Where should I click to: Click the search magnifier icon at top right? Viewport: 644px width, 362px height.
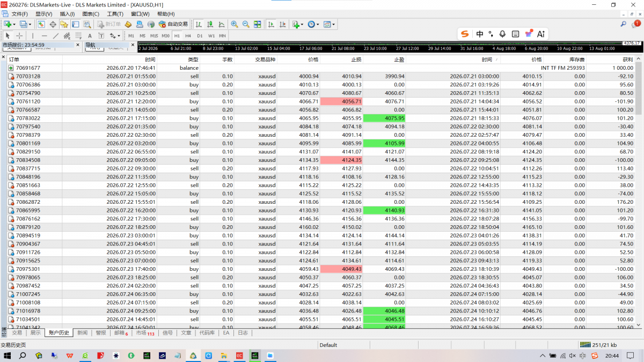[x=623, y=24]
